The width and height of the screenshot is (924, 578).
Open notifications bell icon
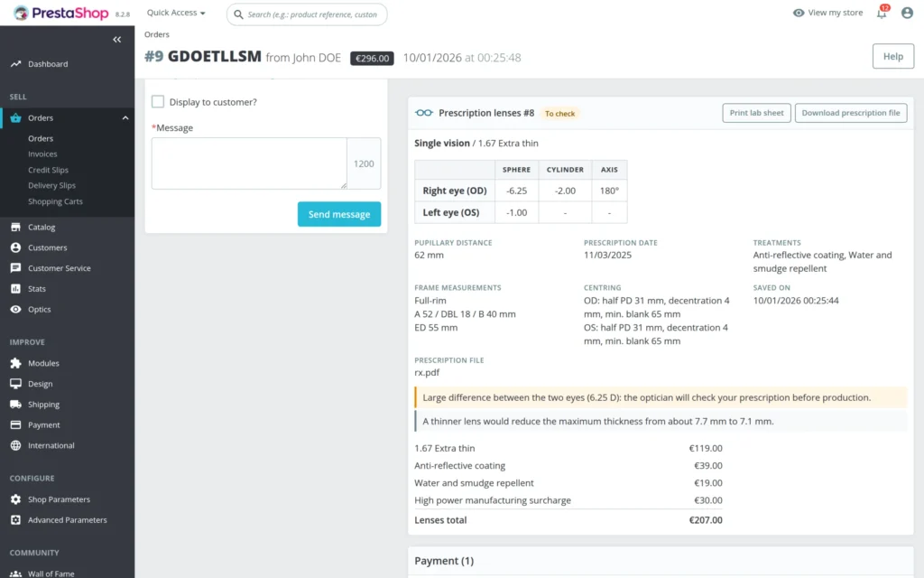[882, 13]
